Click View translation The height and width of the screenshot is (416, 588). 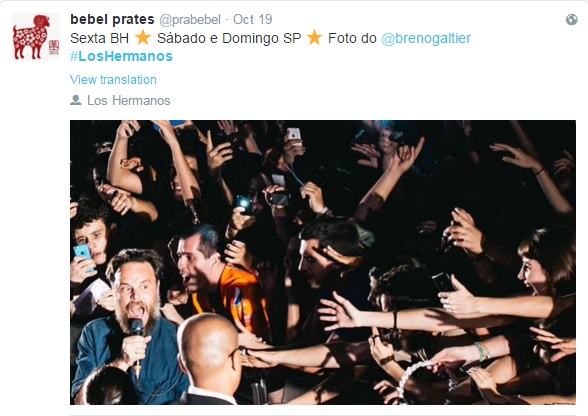(x=113, y=80)
